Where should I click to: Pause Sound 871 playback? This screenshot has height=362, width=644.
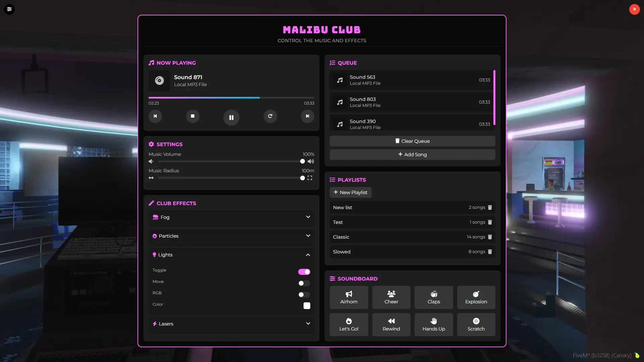pyautogui.click(x=231, y=118)
